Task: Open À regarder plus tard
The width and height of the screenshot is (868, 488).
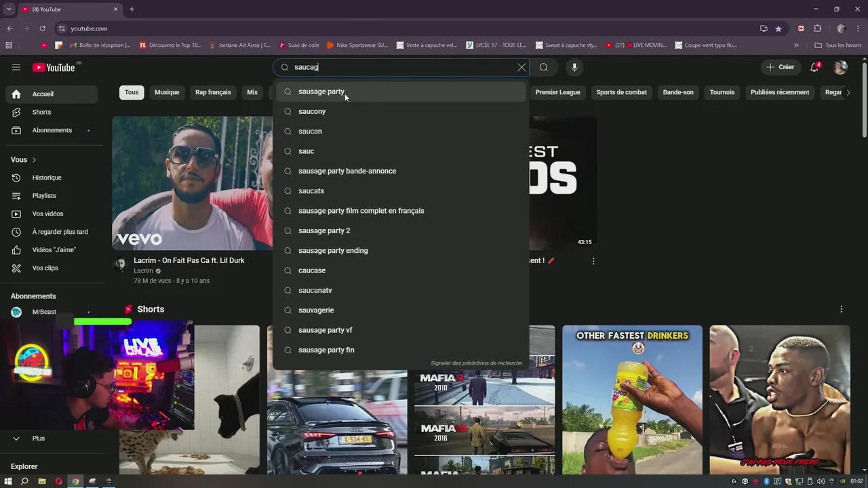Action: (x=52, y=232)
